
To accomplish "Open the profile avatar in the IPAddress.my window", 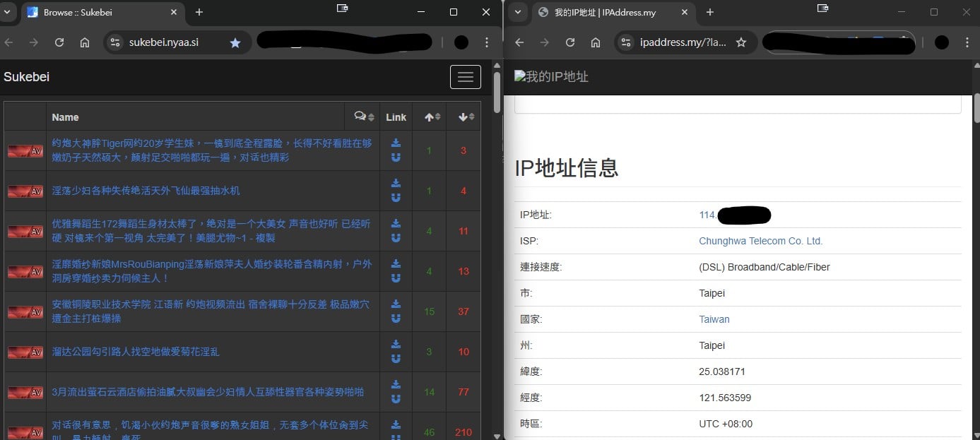I will pos(941,42).
